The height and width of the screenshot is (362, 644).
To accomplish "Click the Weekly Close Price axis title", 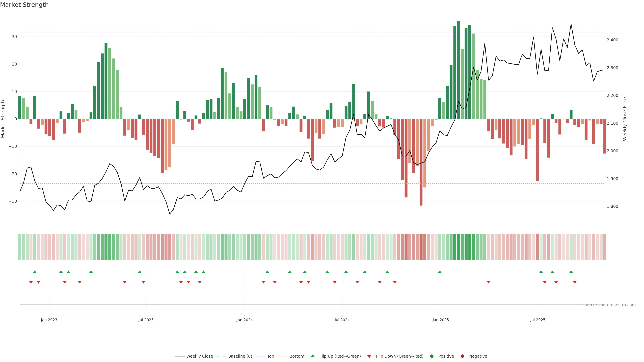I will click(x=625, y=119).
